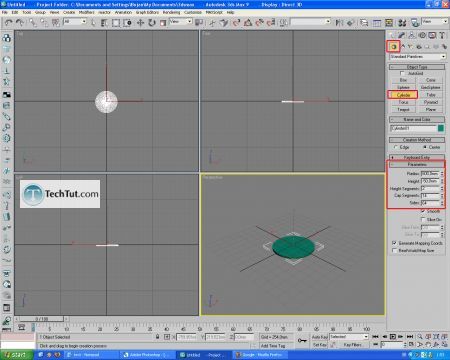Open Render Scene dialog icon
450x360 pixels.
[x=415, y=22]
